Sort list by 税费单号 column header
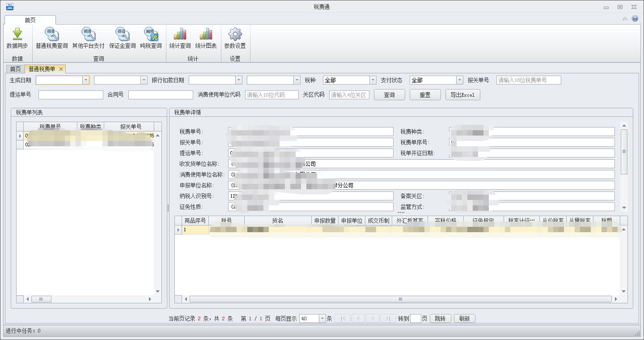The width and height of the screenshot is (644, 340). point(50,127)
